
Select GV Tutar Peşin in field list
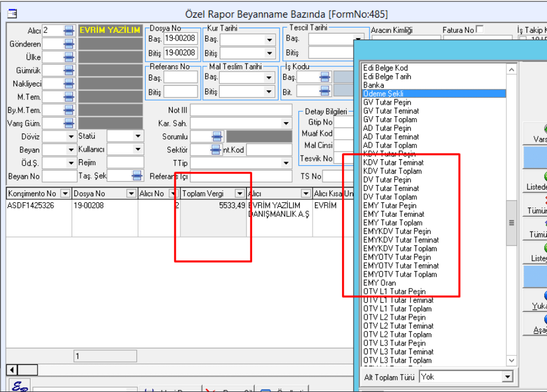387,102
